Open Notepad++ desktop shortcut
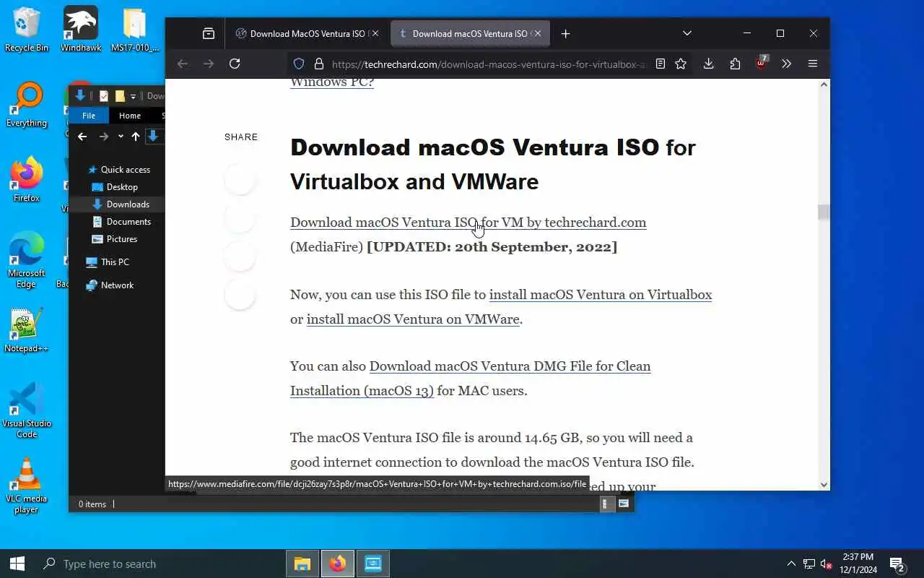Viewport: 924px width, 578px height. (x=27, y=331)
